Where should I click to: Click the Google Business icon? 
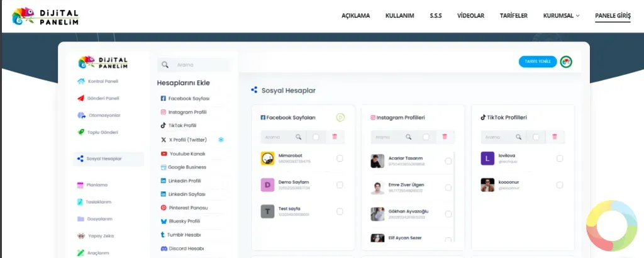coord(164,167)
